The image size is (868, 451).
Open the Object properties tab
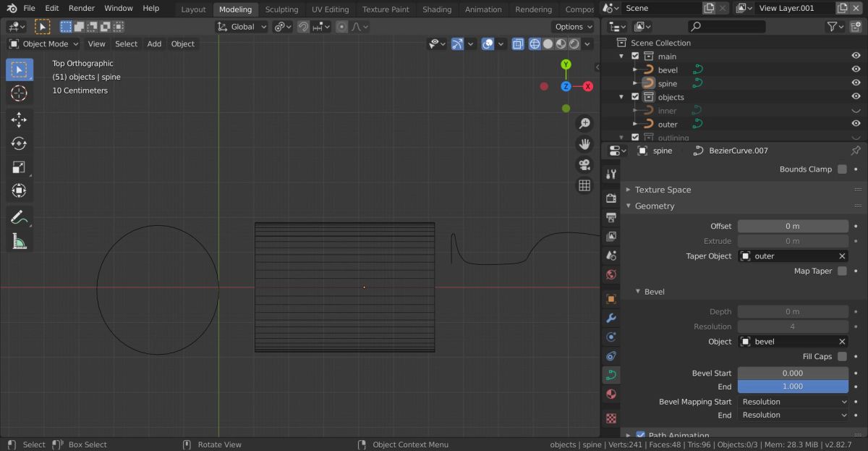[611, 298]
